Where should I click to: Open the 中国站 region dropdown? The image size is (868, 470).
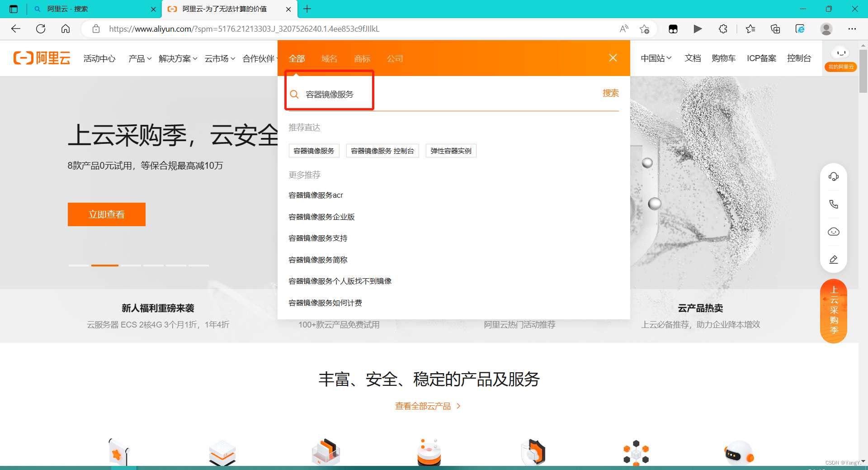[x=656, y=58]
